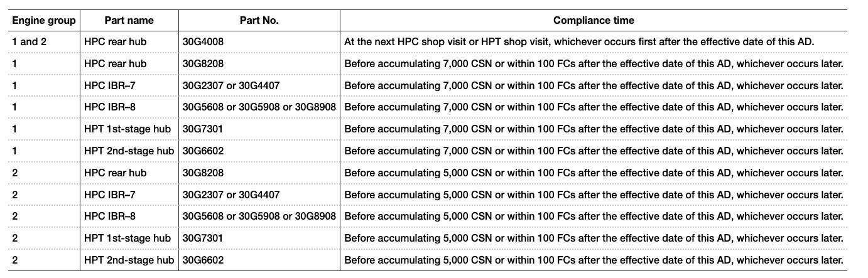Select 30G8208 in the engine group 2 row
The height and width of the screenshot is (278, 868).
click(203, 173)
